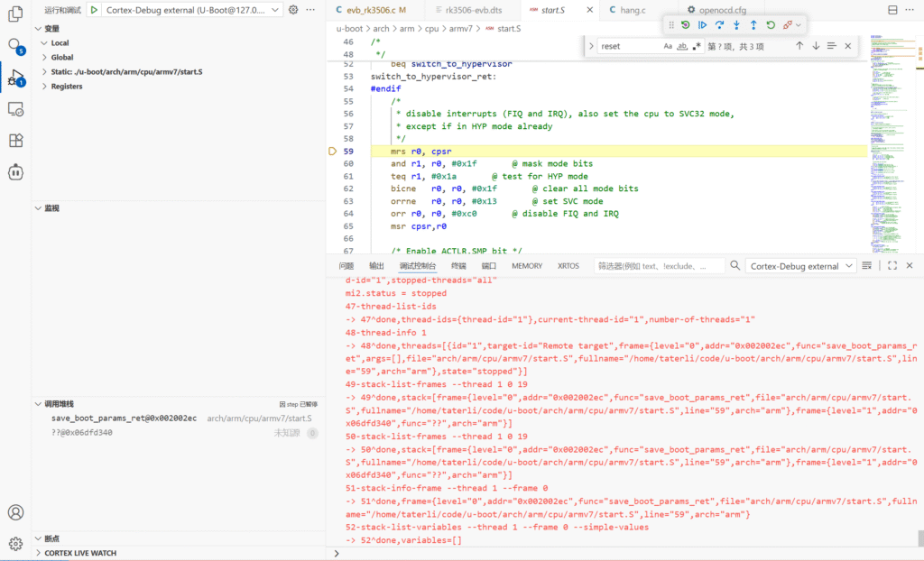Click the Step Over debug icon
The height and width of the screenshot is (561, 924).
tap(719, 25)
